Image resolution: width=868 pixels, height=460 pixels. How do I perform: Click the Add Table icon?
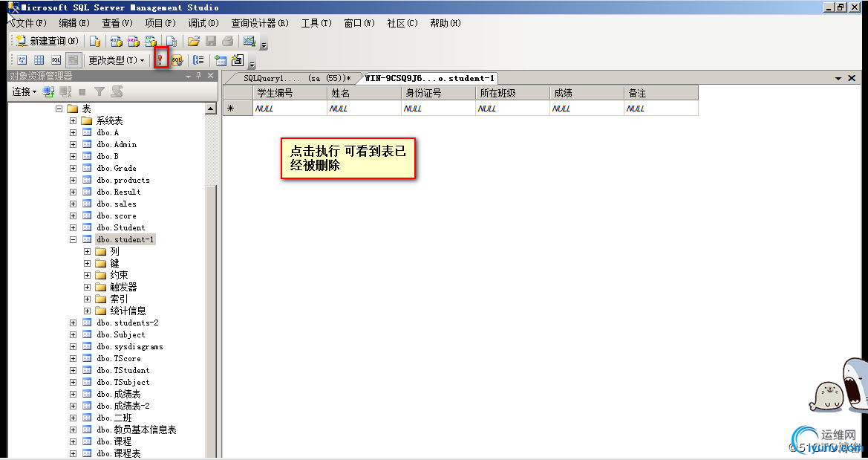pyautogui.click(x=221, y=60)
